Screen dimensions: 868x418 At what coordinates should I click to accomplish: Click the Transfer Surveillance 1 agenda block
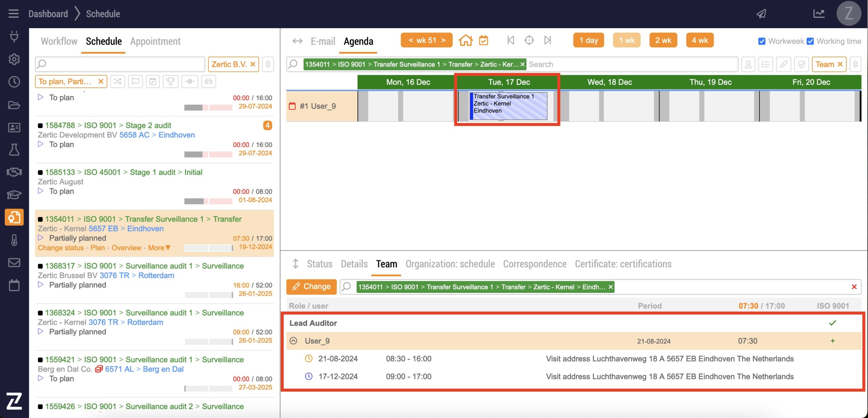(508, 105)
